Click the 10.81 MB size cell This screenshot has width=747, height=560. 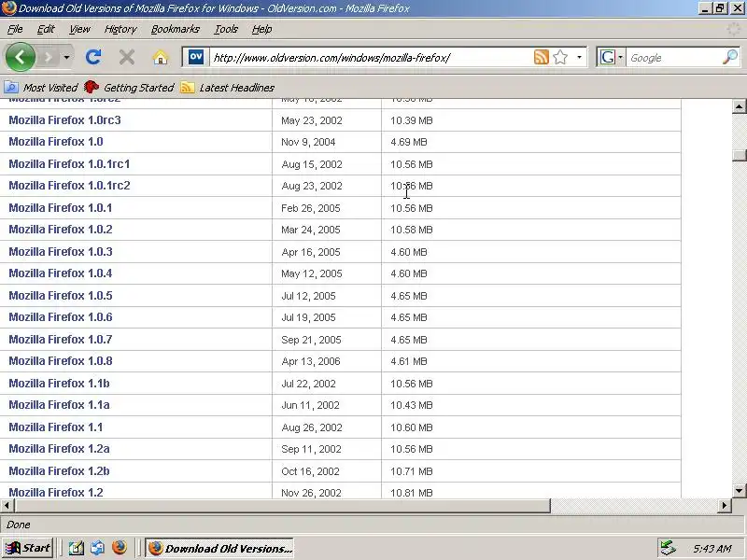412,493
